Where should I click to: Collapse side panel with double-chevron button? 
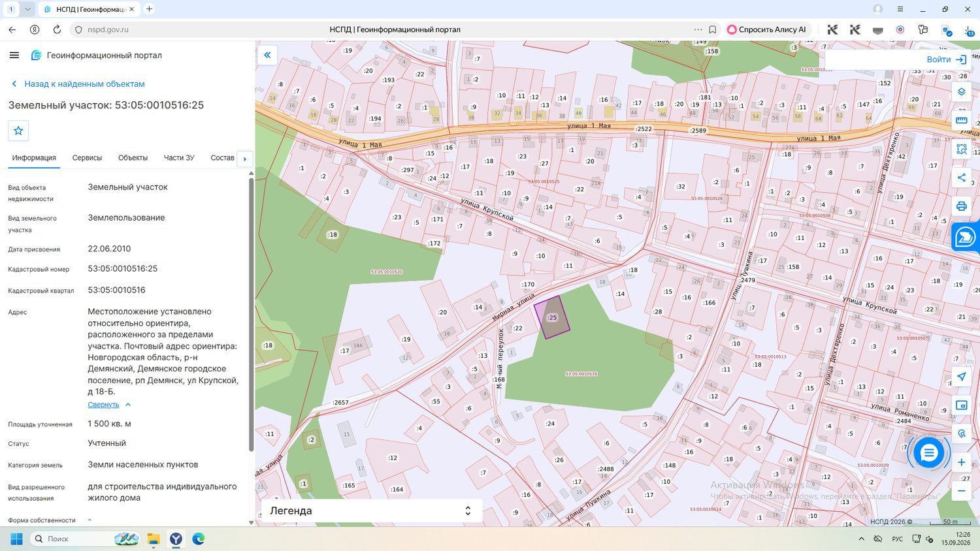coord(267,55)
